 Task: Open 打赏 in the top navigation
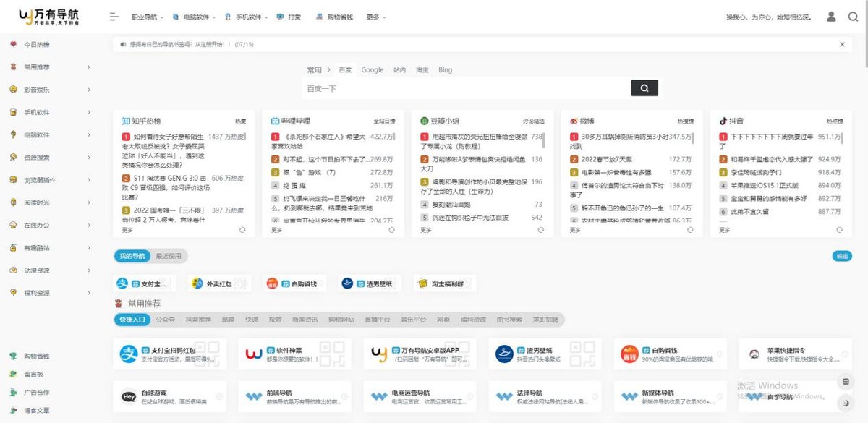point(289,17)
